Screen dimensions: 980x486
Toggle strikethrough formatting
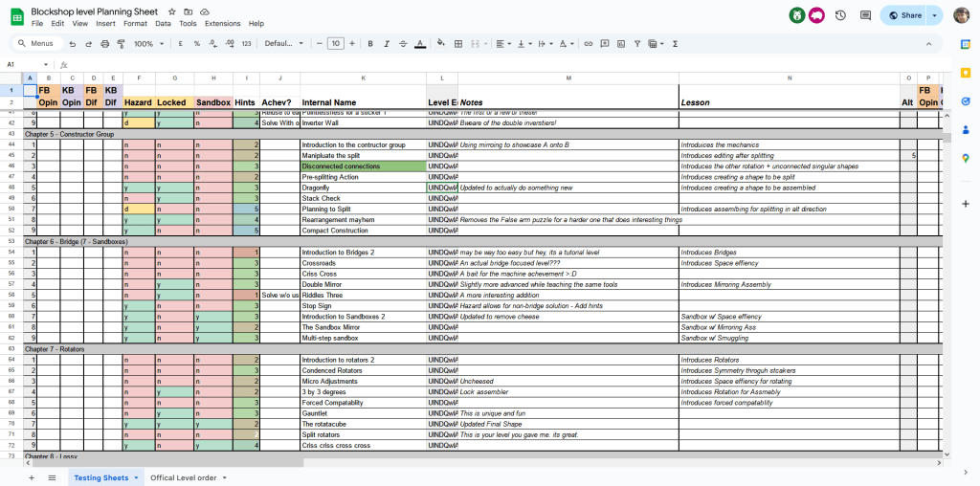[x=403, y=44]
